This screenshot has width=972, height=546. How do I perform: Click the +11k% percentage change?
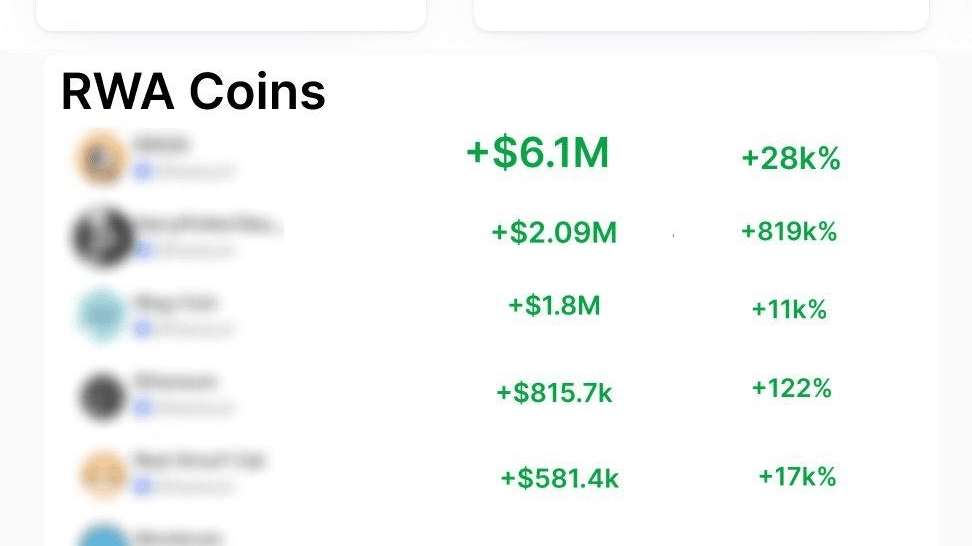click(789, 310)
